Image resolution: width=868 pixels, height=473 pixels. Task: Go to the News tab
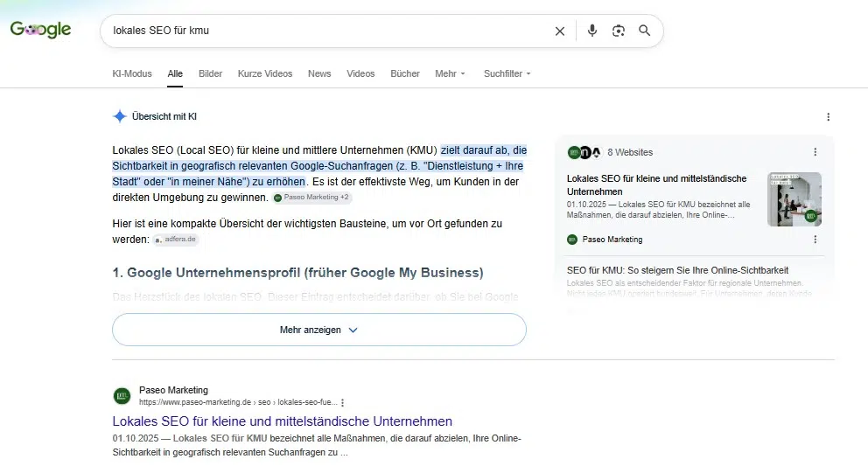(x=319, y=73)
